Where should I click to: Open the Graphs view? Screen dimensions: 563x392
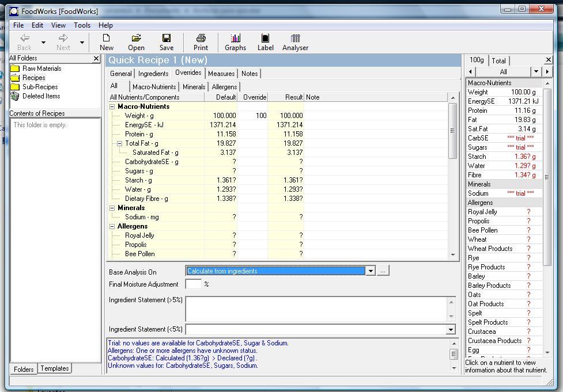pyautogui.click(x=235, y=41)
